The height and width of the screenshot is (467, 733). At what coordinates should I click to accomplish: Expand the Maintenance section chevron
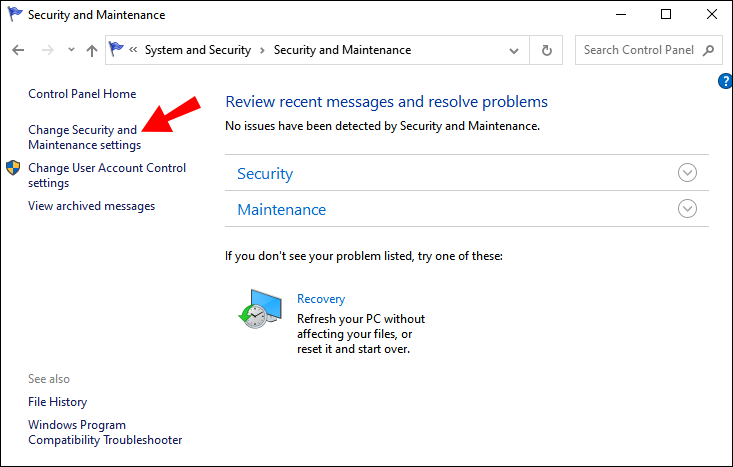pos(687,209)
